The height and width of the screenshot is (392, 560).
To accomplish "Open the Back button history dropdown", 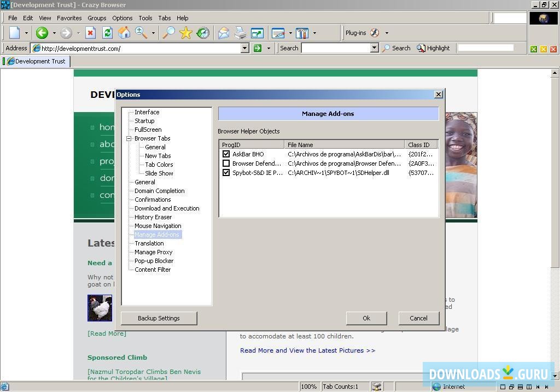I will pyautogui.click(x=54, y=33).
